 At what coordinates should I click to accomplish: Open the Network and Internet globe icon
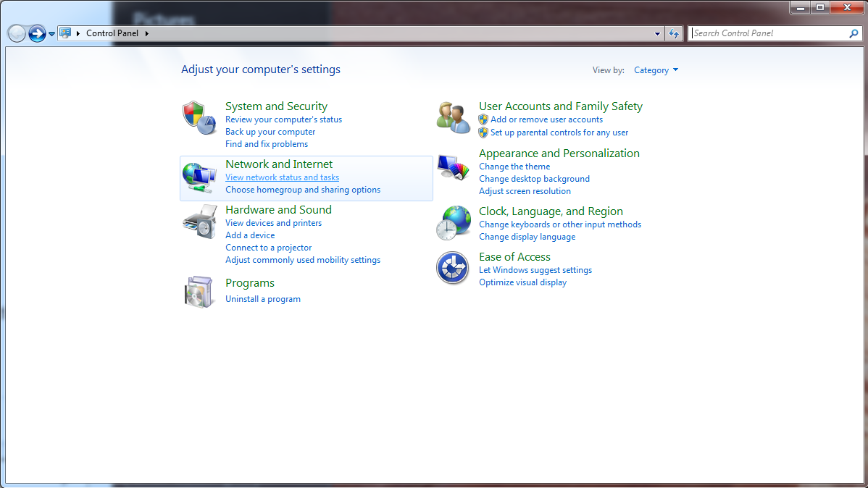[x=199, y=177]
